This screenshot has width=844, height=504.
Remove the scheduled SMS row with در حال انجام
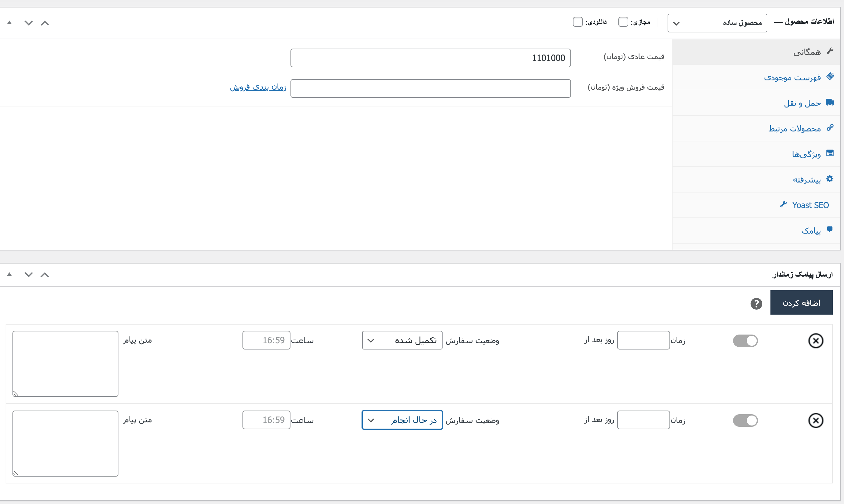[x=816, y=421]
